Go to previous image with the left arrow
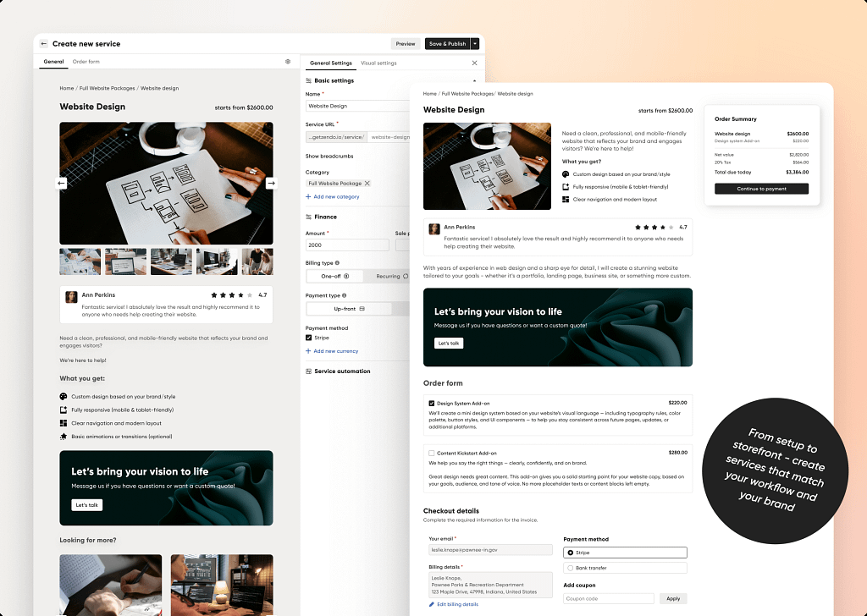 [62, 183]
